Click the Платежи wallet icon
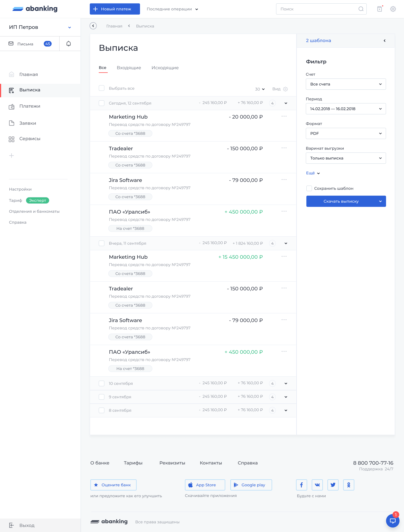The height and width of the screenshot is (532, 404). [11, 107]
